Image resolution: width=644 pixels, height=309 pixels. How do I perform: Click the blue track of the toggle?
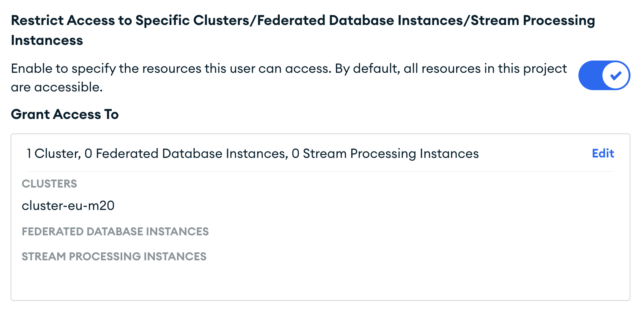point(590,75)
